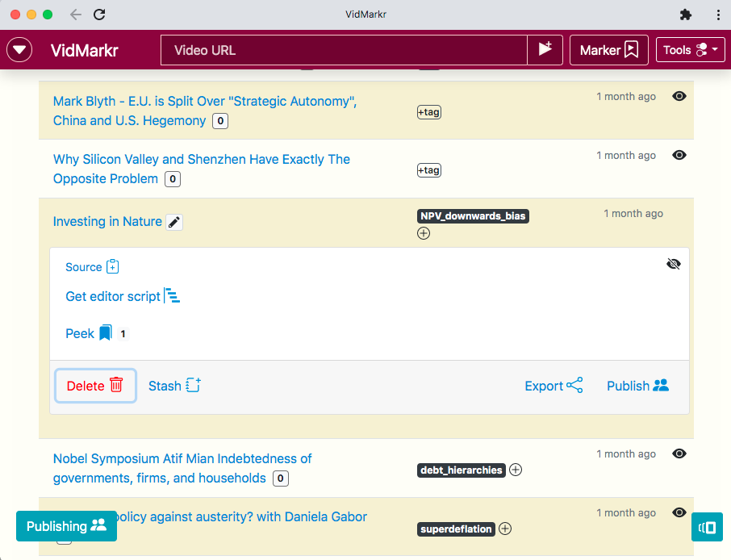Image resolution: width=731 pixels, height=560 pixels.
Task: Click the Marker button
Action: (608, 50)
